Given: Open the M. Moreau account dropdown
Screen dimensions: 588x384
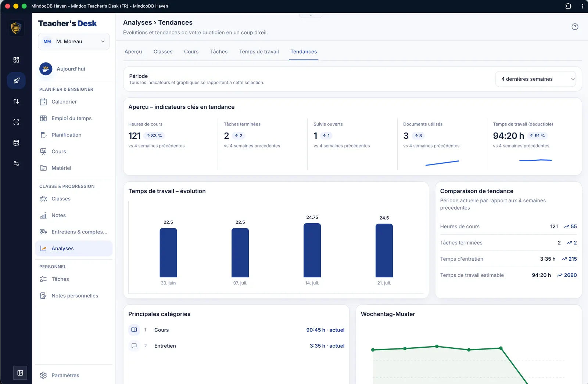Looking at the screenshot, I should (74, 41).
